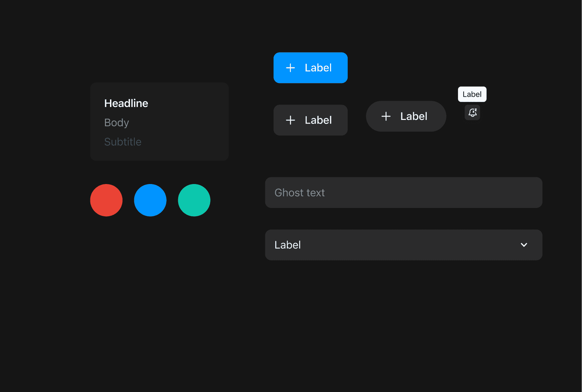Select the red color circle
This screenshot has width=582, height=392.
[106, 200]
